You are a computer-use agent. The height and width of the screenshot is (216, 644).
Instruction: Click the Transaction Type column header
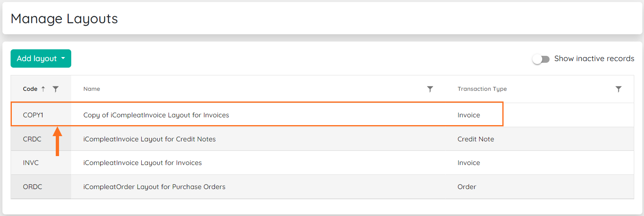[x=482, y=89]
